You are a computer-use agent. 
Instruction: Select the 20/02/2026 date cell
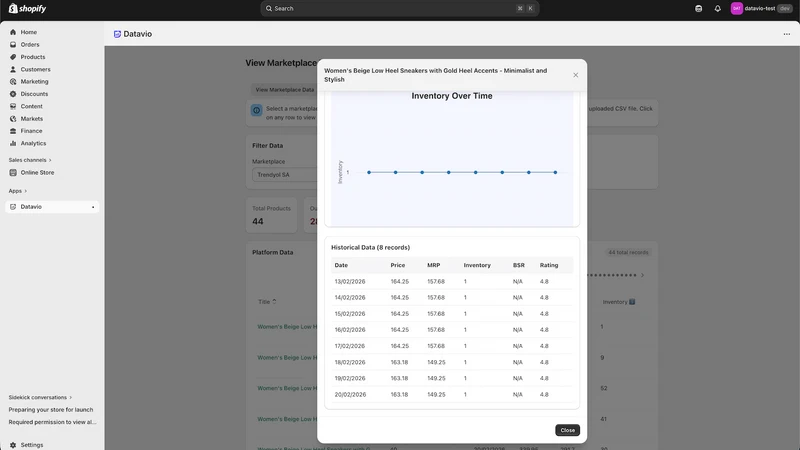tap(350, 394)
